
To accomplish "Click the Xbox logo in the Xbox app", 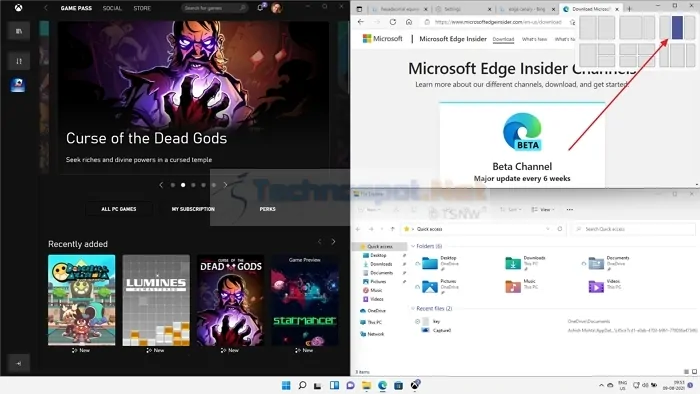I will click(18, 8).
